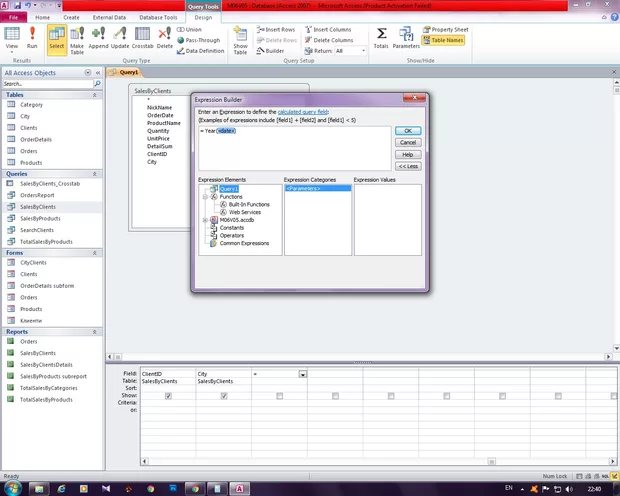Select Built-In Functions in Expression Elements
The height and width of the screenshot is (496, 620).
coord(248,204)
